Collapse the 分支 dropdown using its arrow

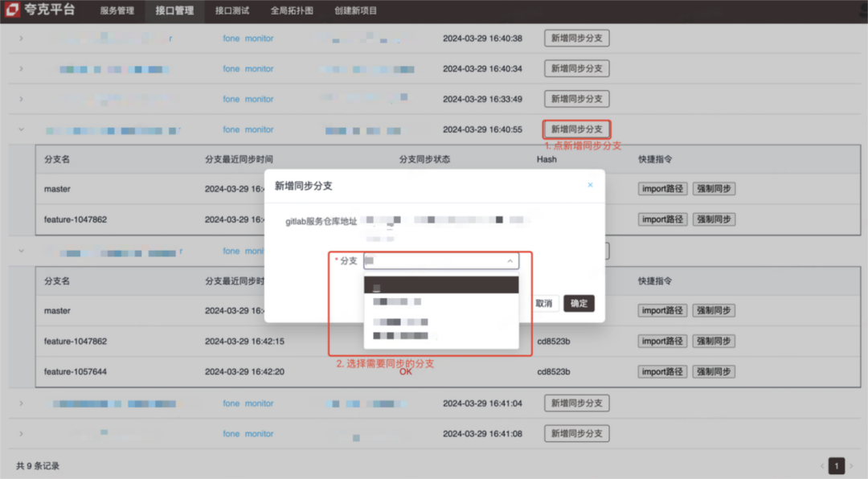(x=510, y=261)
